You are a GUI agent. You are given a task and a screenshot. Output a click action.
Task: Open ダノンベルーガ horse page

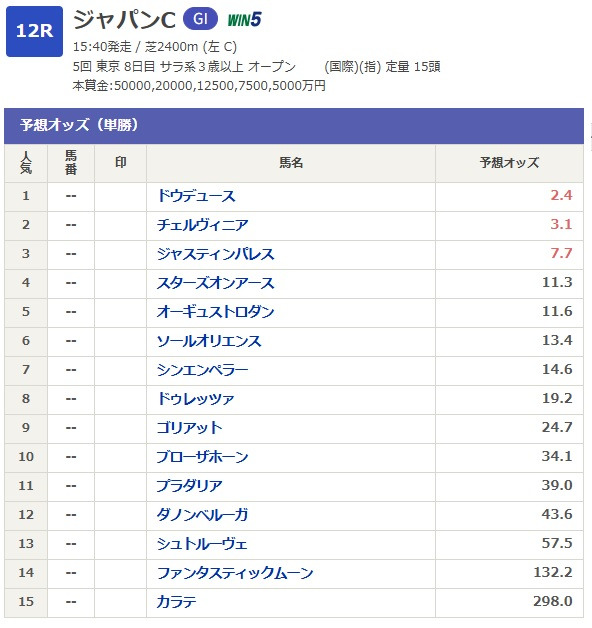(202, 515)
